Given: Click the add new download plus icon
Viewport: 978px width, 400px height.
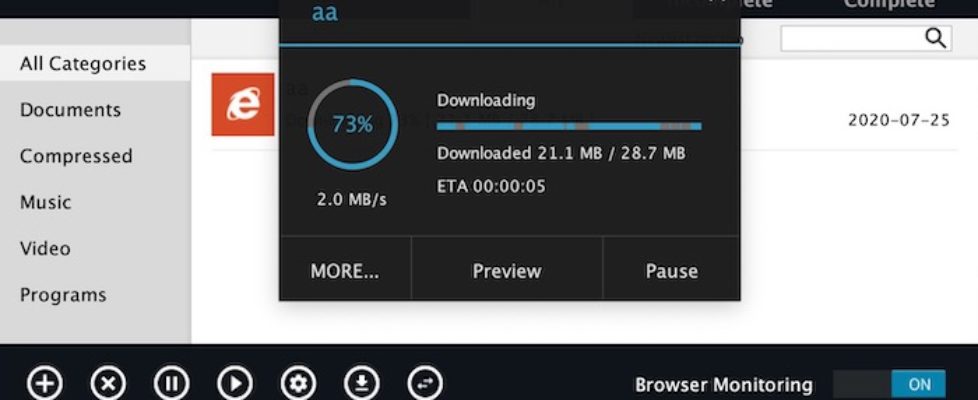Looking at the screenshot, I should [45, 383].
